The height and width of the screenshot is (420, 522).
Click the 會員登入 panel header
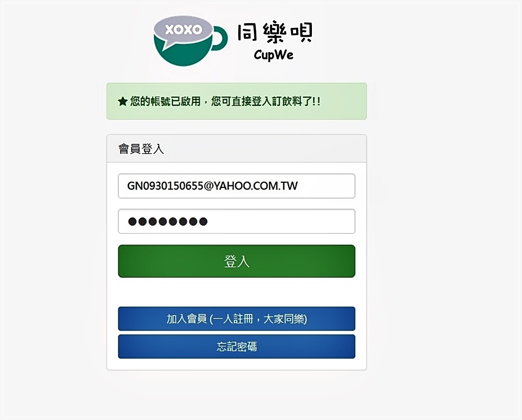click(236, 149)
